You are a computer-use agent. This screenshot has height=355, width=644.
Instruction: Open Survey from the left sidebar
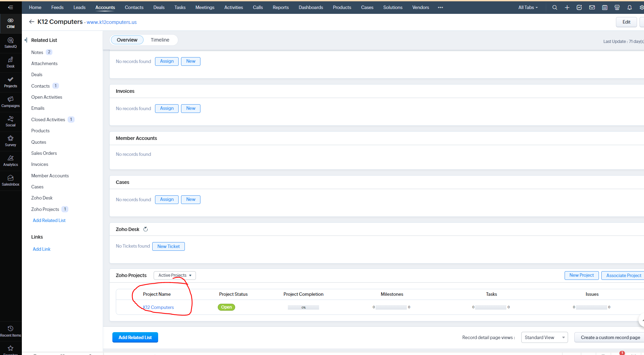click(11, 141)
